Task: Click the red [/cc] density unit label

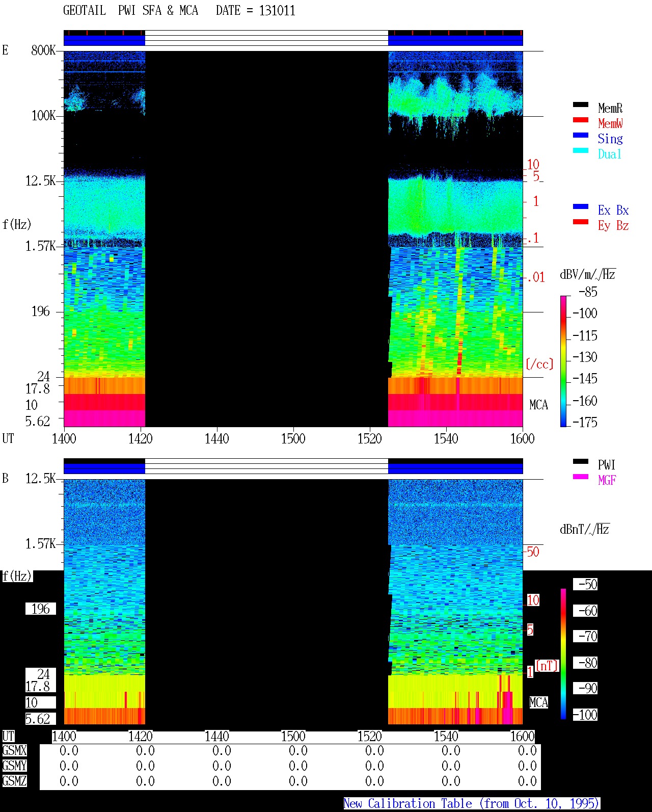Action: (539, 364)
